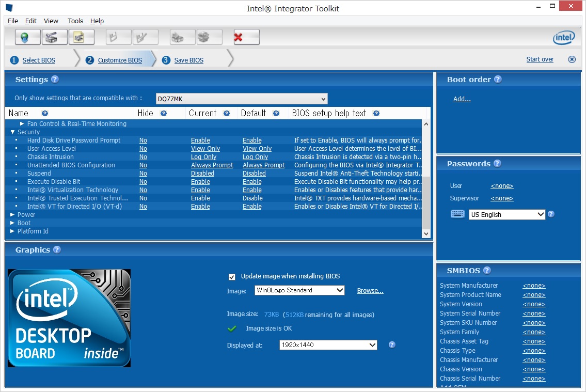This screenshot has height=392, width=586.
Task: Expand the Platform Id group
Action: point(12,231)
